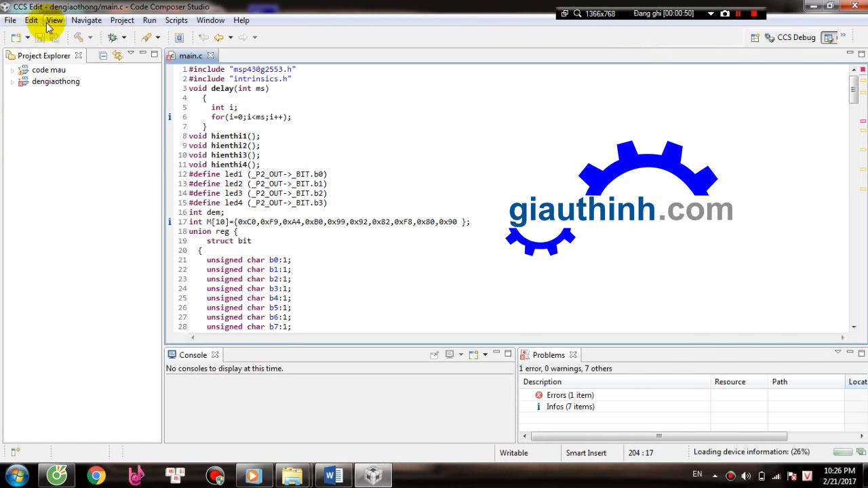
Task: Click the Problems panel horizontal scrollbar
Action: [658, 436]
